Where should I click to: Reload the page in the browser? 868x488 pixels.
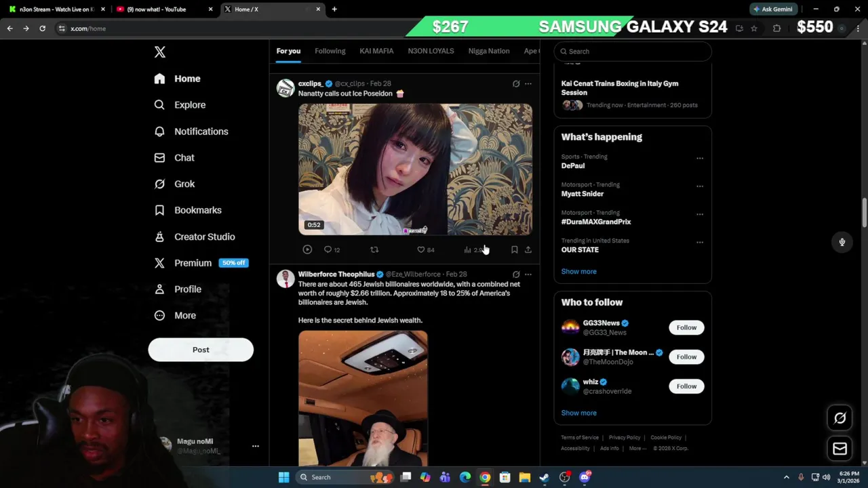(42, 28)
